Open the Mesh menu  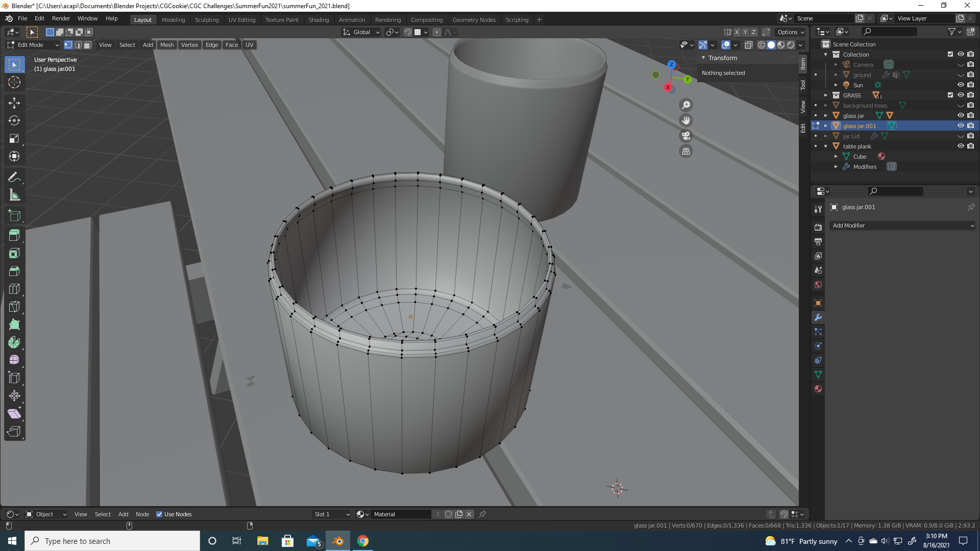(x=167, y=45)
